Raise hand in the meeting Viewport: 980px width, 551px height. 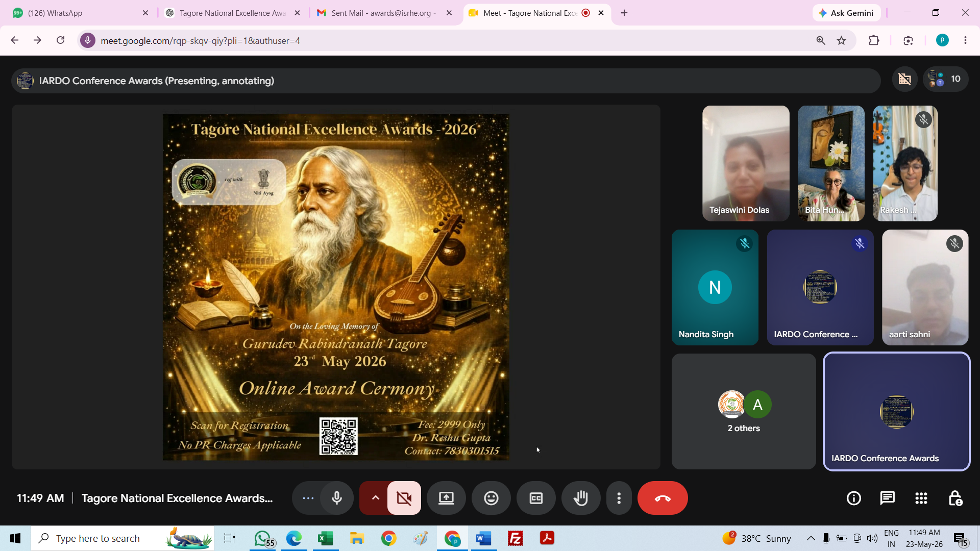click(581, 498)
